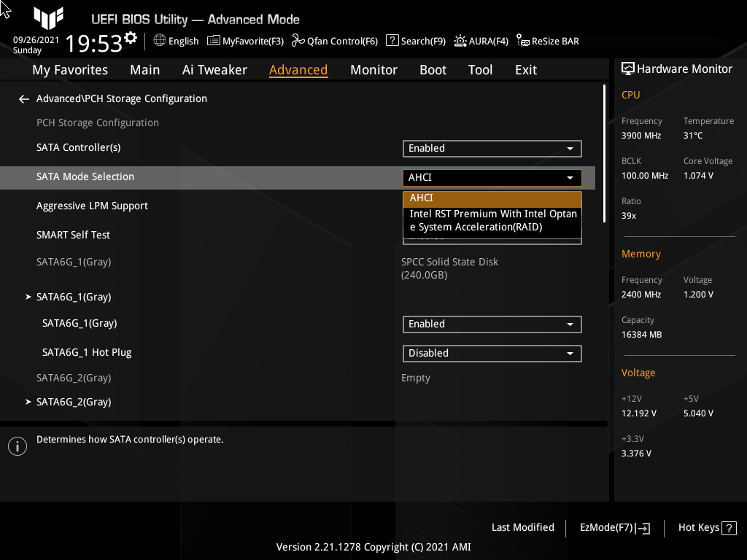Switch to the Ai Tweaker tab
Viewport: 747px width, 560px height.
coord(214,69)
